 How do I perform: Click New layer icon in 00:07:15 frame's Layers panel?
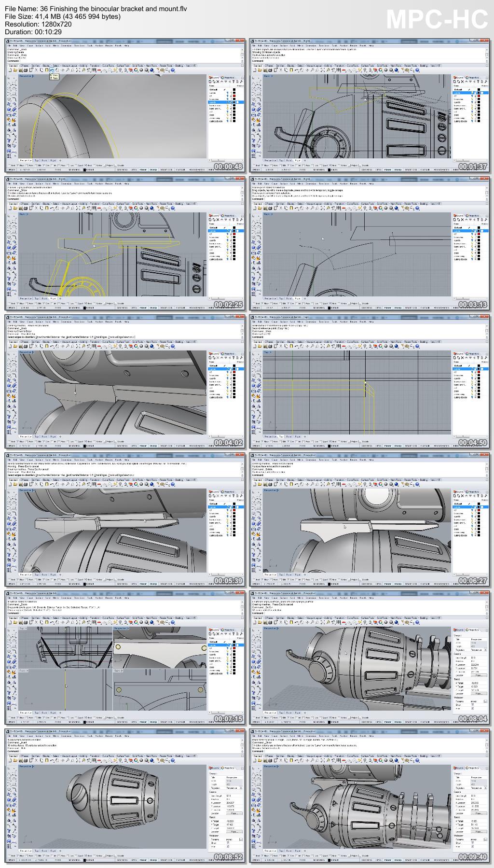[210, 633]
